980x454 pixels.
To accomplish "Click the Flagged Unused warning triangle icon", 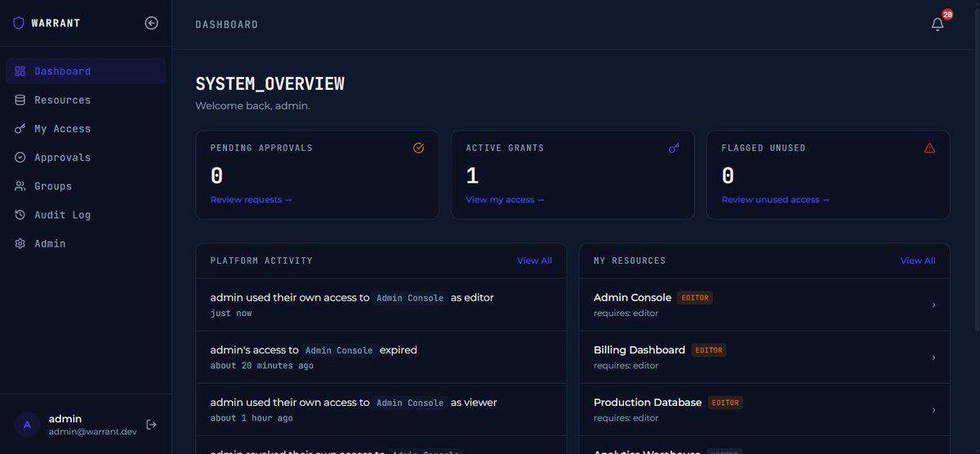I will (x=929, y=148).
